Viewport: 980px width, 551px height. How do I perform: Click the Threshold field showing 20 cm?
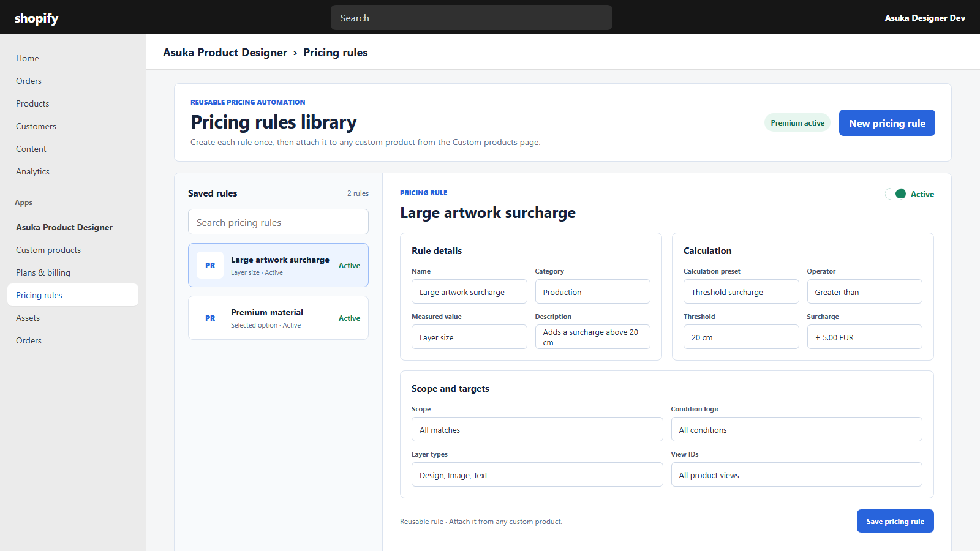(741, 337)
